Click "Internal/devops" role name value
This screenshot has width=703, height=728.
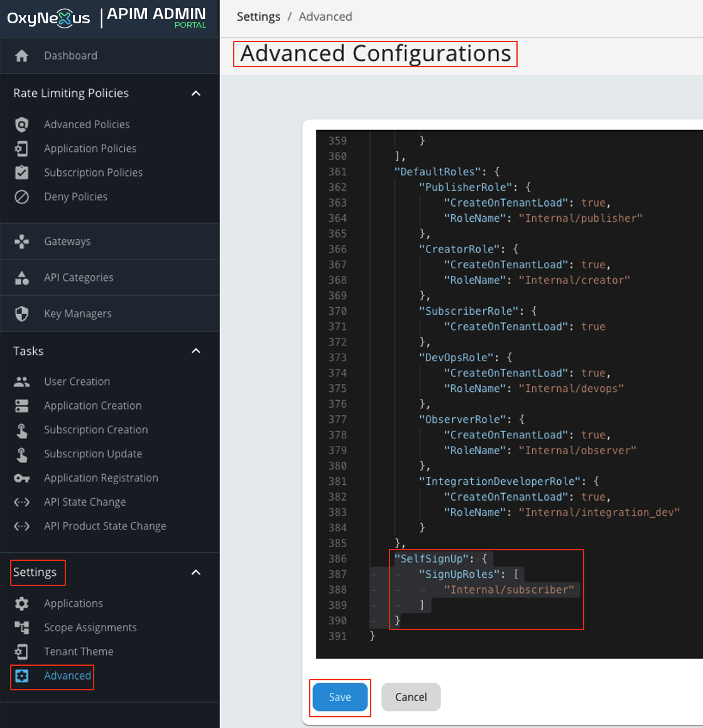[571, 389]
